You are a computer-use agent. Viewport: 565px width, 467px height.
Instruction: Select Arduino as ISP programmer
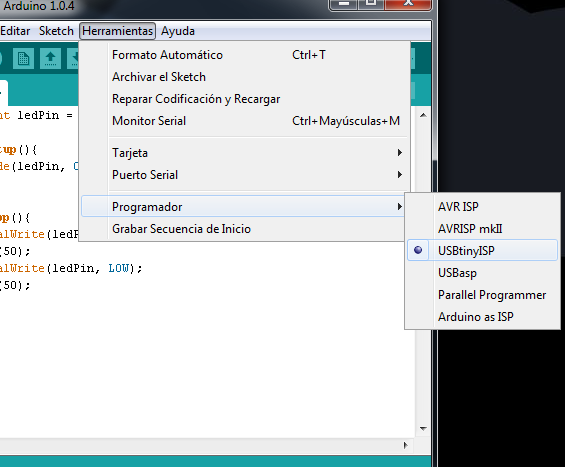[482, 317]
